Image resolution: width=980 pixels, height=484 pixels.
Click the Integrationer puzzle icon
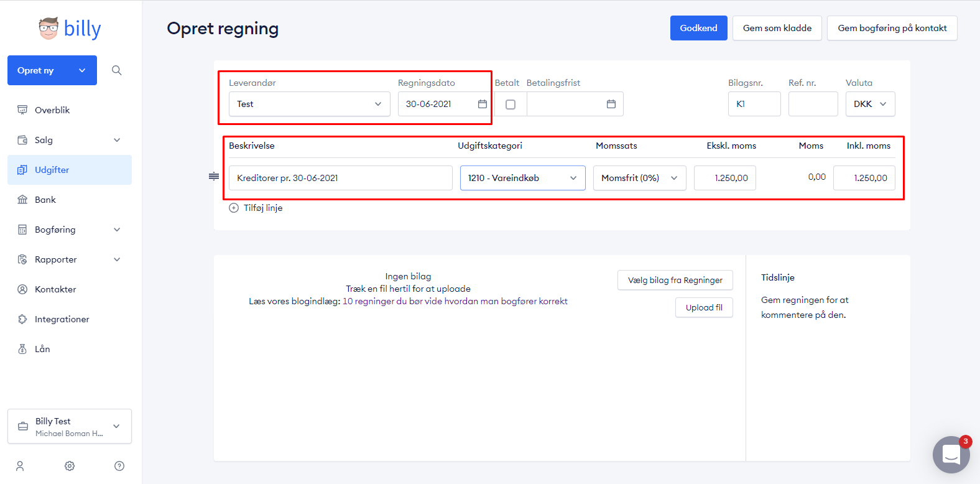pyautogui.click(x=22, y=319)
